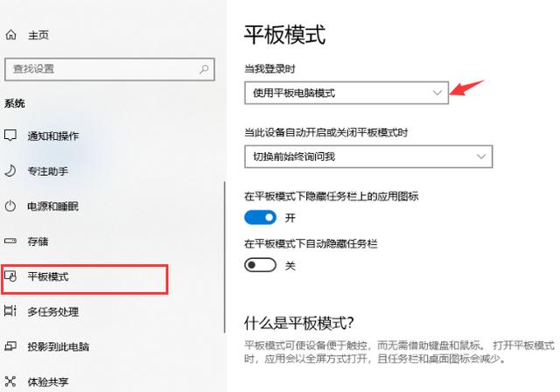Click the search magnifier icon in settings box
Viewport: 560px width, 392px height.
tap(204, 69)
